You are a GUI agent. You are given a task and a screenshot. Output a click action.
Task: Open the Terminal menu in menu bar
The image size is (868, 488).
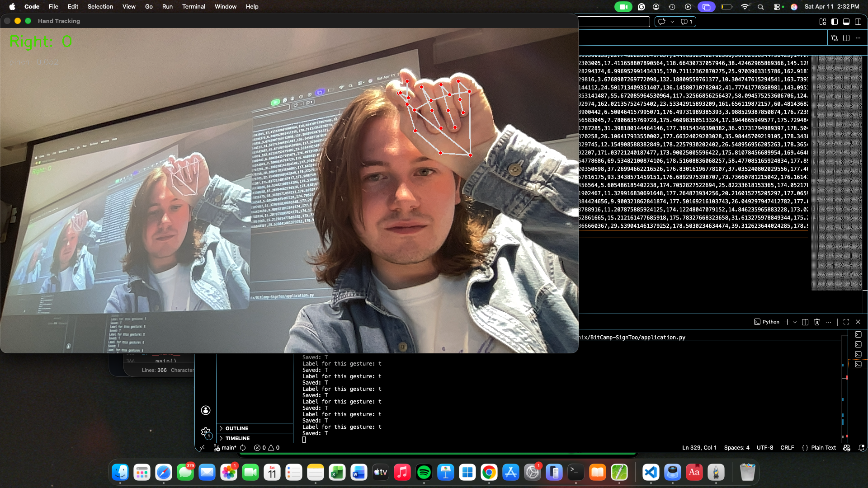coord(193,6)
